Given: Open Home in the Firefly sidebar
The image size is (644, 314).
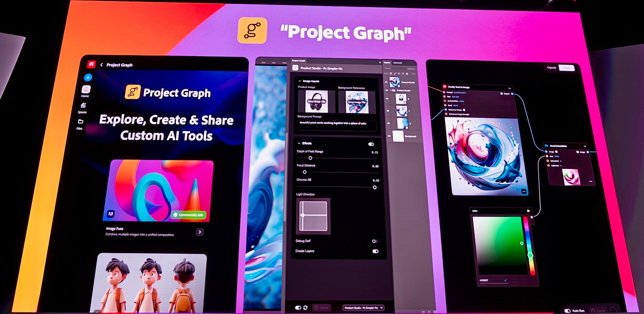Looking at the screenshot, I should [86, 90].
